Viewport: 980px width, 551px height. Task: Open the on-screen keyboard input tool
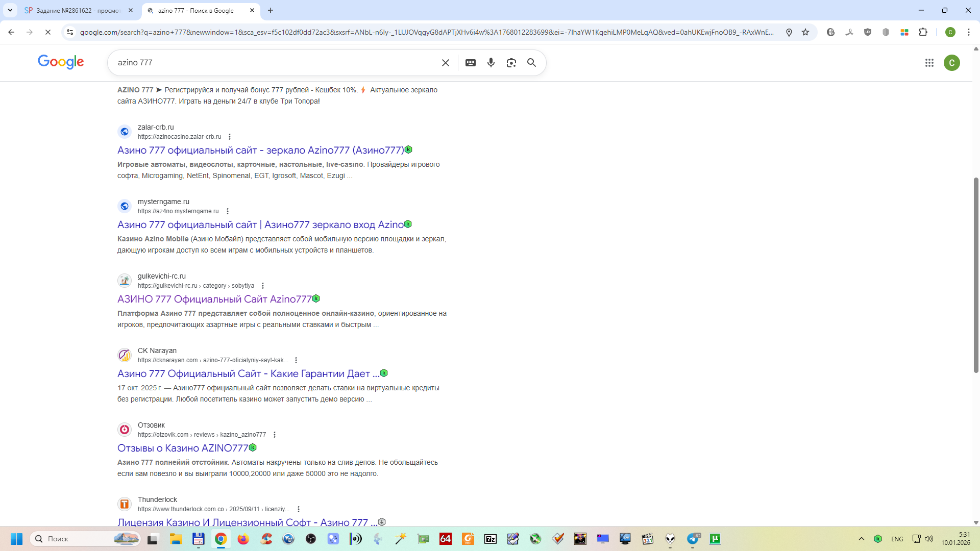tap(471, 63)
